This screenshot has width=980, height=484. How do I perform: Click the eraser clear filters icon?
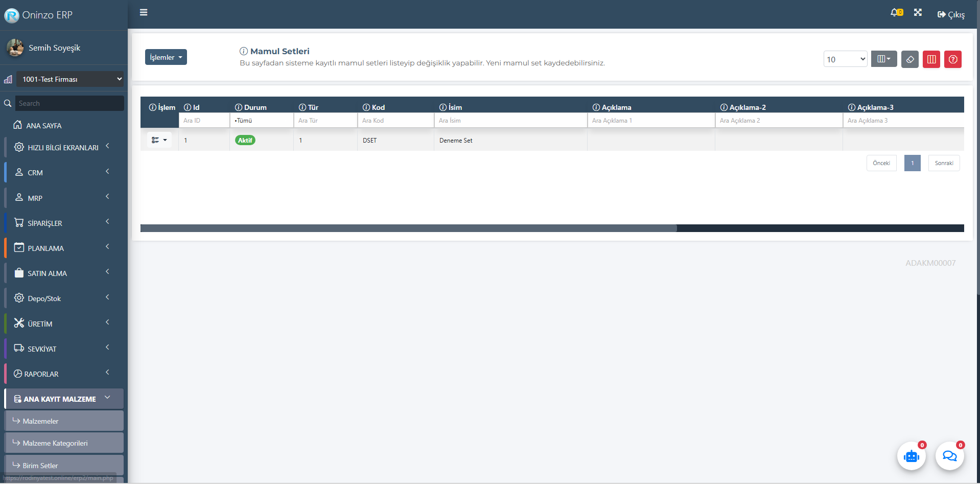tap(909, 59)
